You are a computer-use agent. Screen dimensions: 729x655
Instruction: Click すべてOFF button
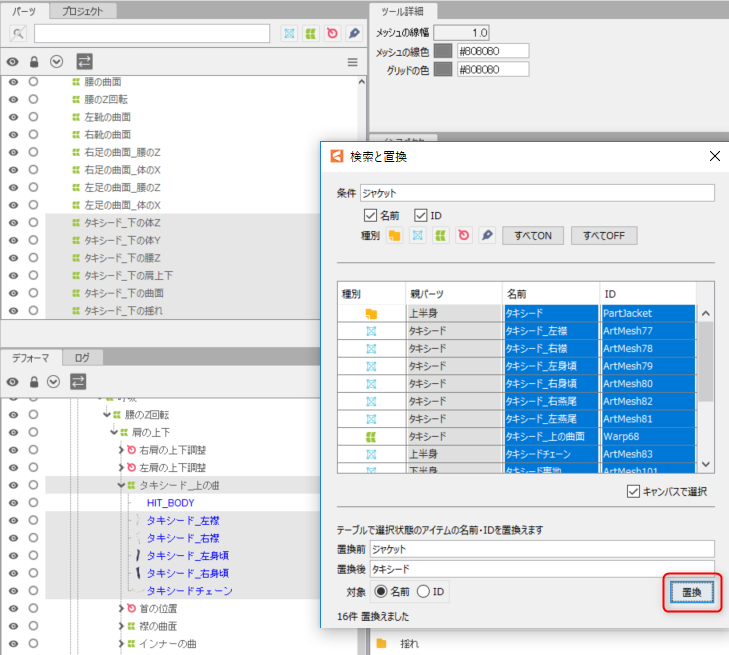click(x=604, y=236)
